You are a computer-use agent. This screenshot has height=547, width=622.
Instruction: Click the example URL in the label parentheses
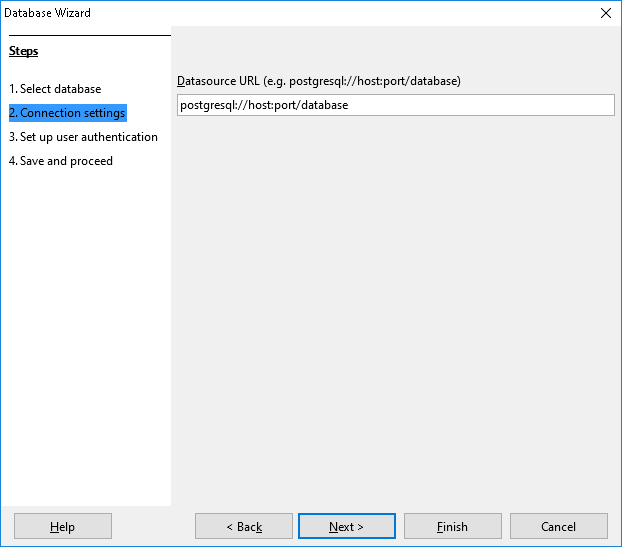click(x=374, y=81)
